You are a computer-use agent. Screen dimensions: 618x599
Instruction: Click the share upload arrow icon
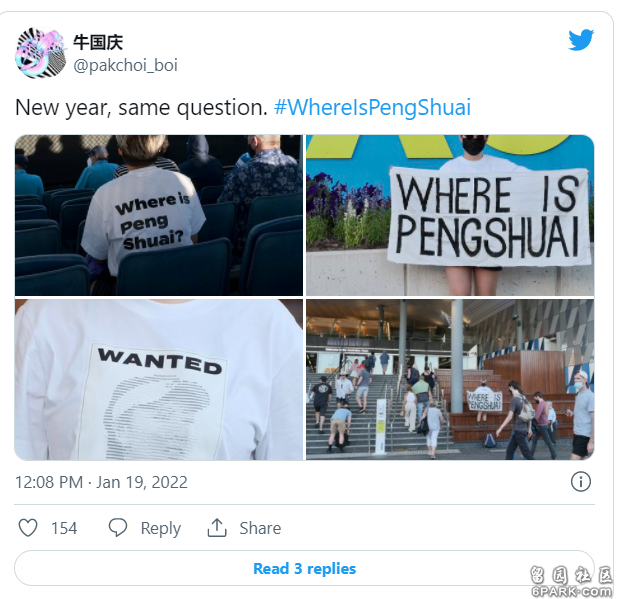click(x=217, y=528)
